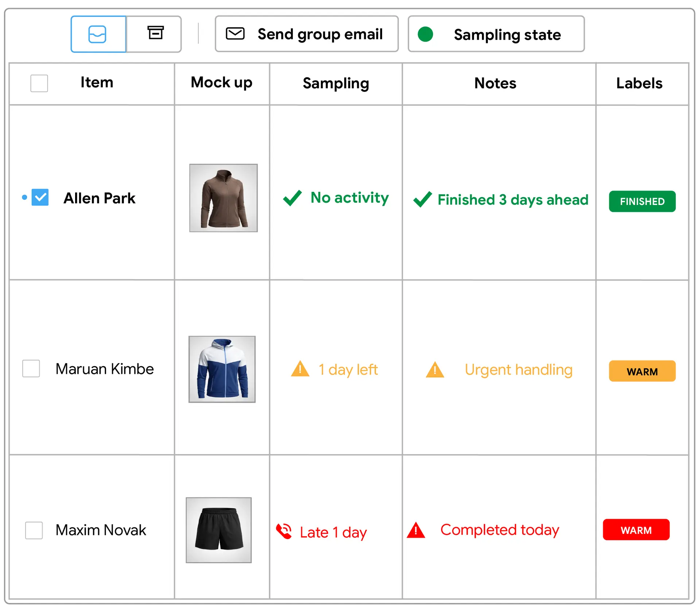Image resolution: width=700 pixels, height=608 pixels.
Task: Open the archive box view
Action: point(155,33)
